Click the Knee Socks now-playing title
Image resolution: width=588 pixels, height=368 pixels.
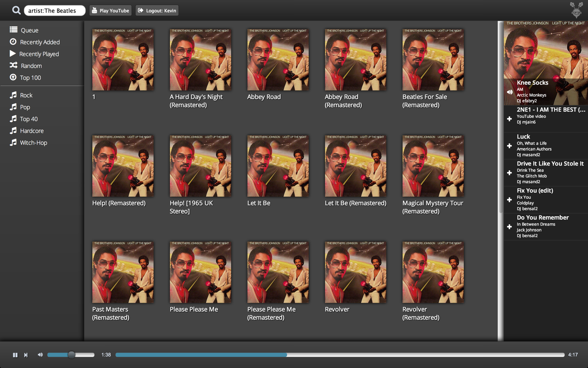(x=532, y=83)
